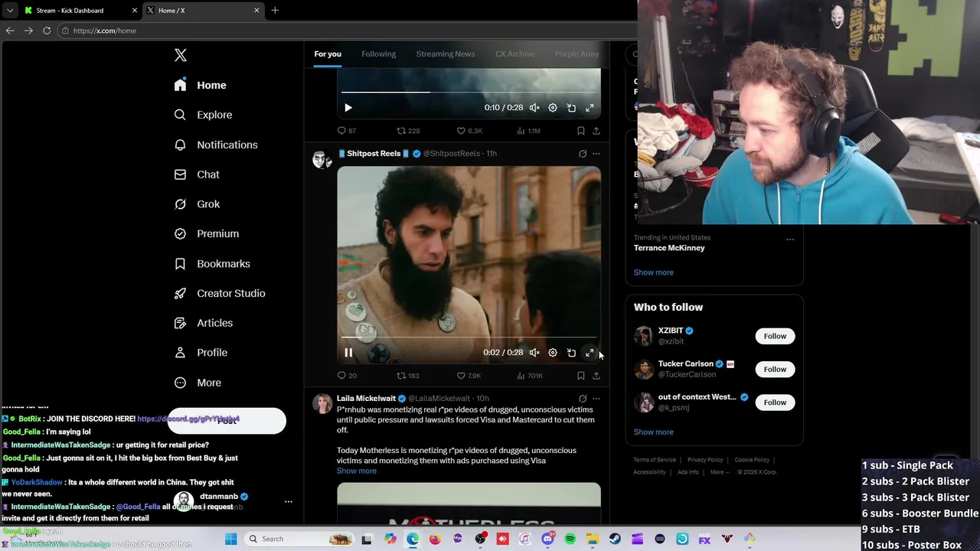
Task: Open the Windows Start menu
Action: pyautogui.click(x=230, y=539)
